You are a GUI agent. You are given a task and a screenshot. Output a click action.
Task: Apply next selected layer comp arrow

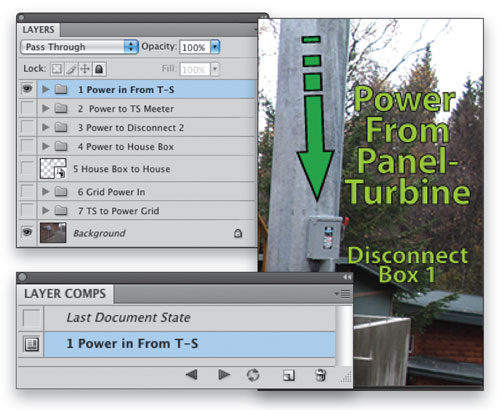coord(224,375)
